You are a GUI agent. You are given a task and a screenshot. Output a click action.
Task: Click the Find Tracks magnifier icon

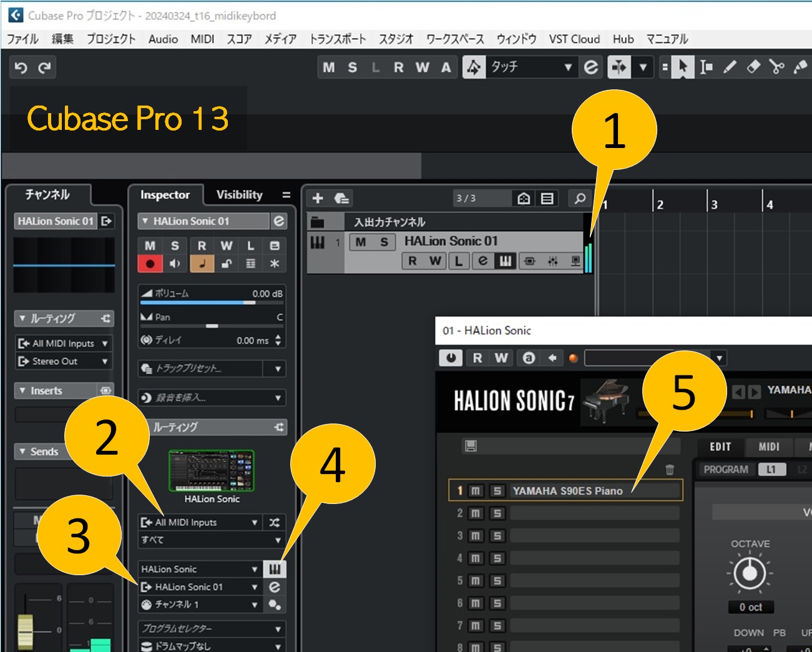tap(580, 198)
